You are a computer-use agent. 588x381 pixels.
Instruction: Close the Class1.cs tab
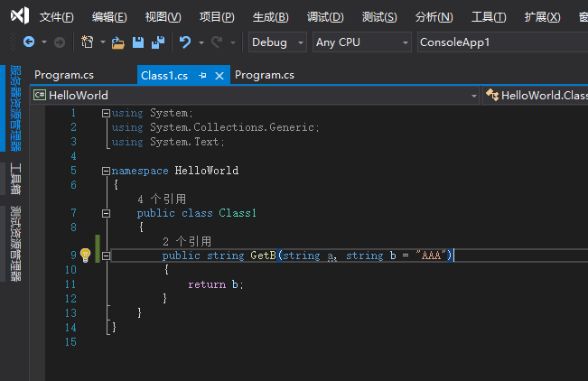(x=219, y=76)
